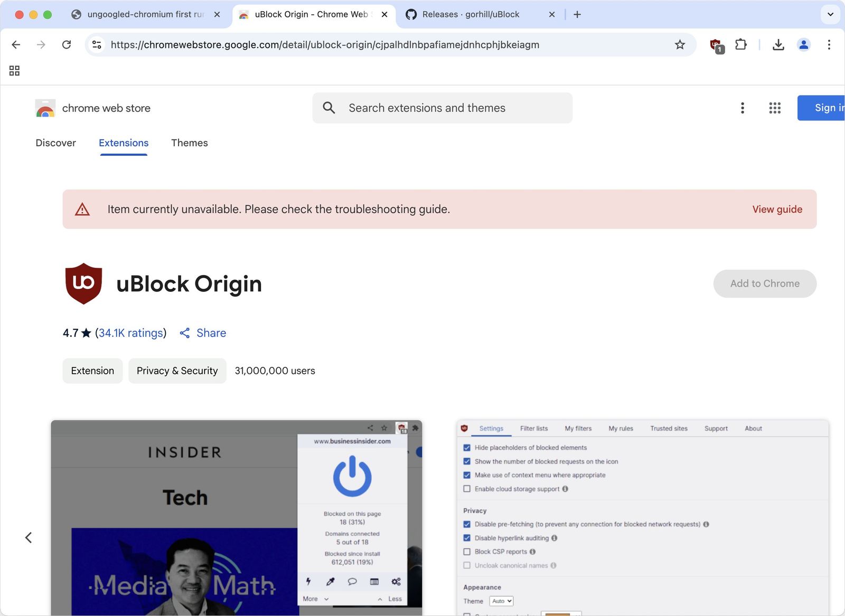Open the 34.1K ratings link
845x616 pixels.
pos(130,333)
